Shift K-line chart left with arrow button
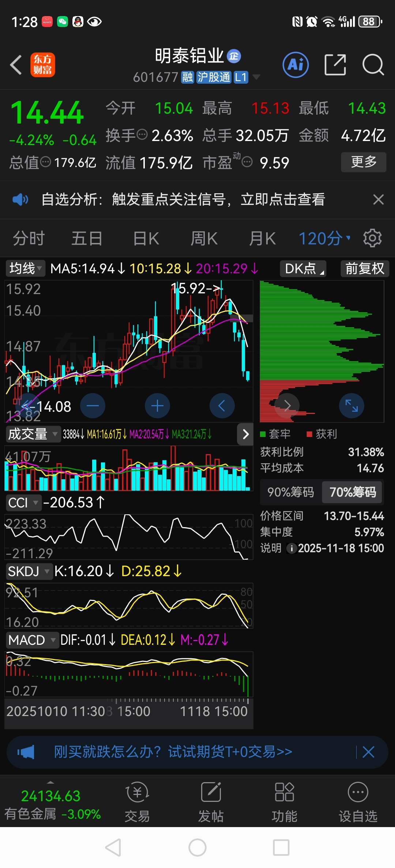 222,406
